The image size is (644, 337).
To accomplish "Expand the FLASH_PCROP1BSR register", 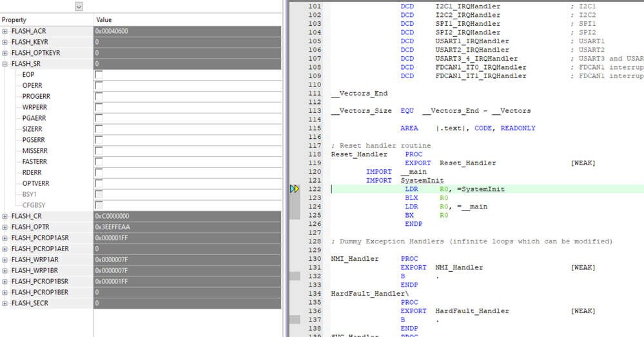I will [5, 281].
